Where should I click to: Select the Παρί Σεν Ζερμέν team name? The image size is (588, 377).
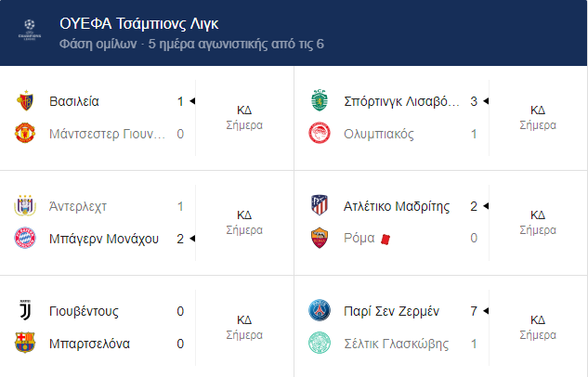(391, 311)
